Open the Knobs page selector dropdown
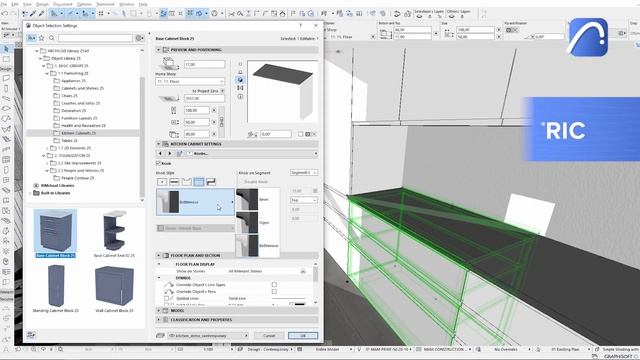 (251, 153)
